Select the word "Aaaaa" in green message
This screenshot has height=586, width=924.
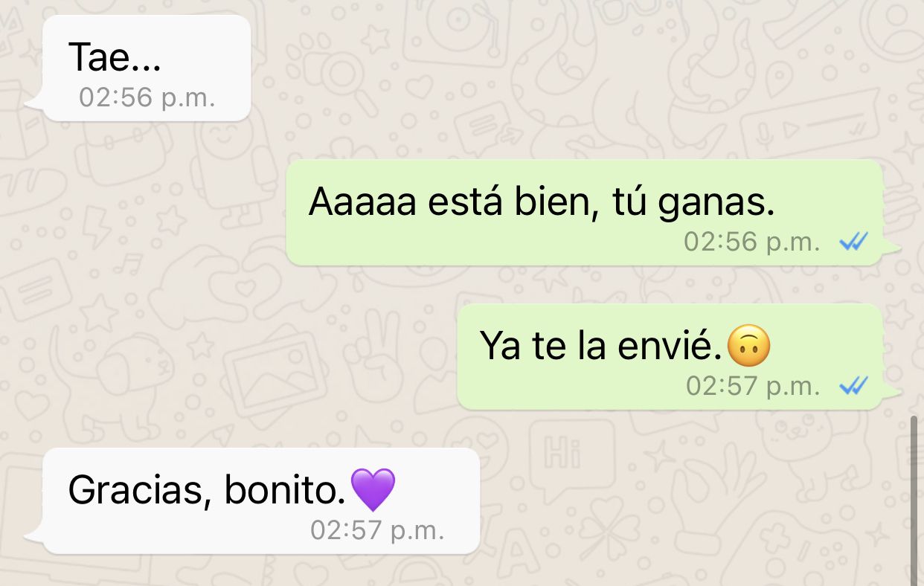[362, 202]
